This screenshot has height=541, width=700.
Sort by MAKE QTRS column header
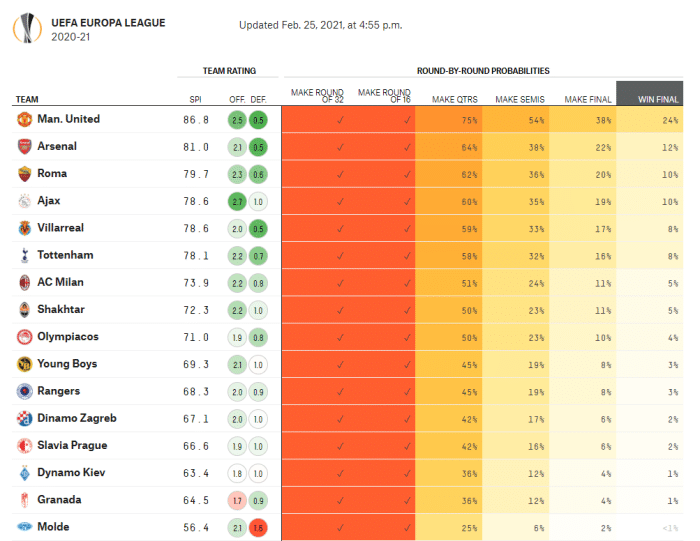tap(454, 99)
